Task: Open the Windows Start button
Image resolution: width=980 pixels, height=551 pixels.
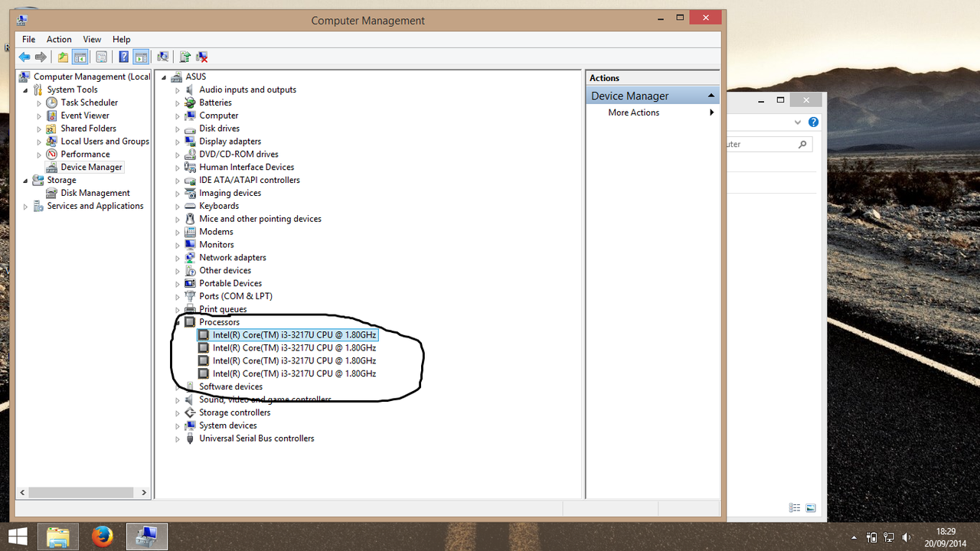Action: (x=18, y=536)
